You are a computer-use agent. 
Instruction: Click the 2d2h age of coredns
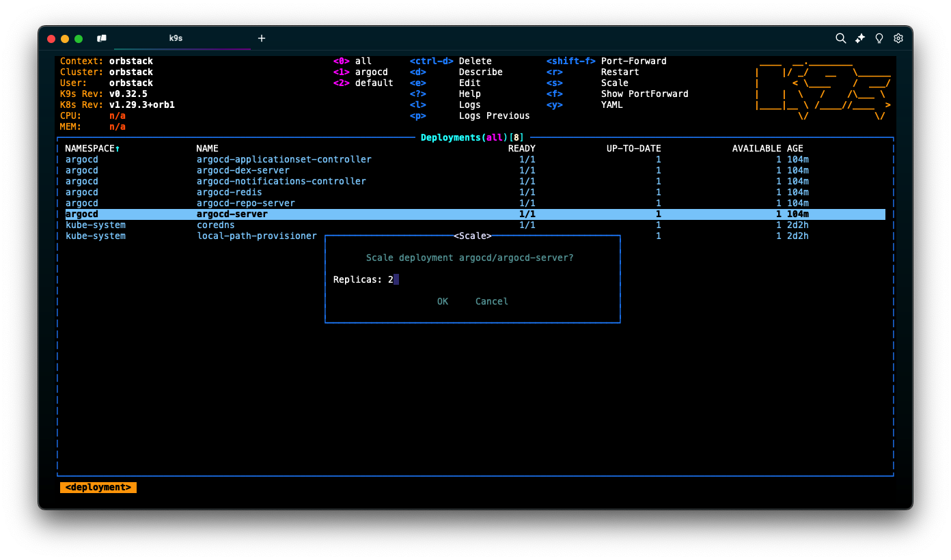[798, 225]
